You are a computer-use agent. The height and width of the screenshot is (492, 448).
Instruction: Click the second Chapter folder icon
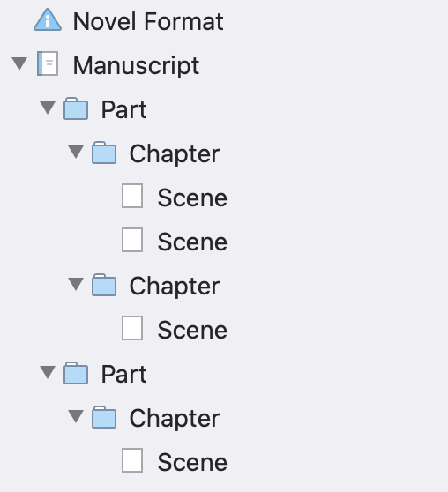pyautogui.click(x=104, y=285)
